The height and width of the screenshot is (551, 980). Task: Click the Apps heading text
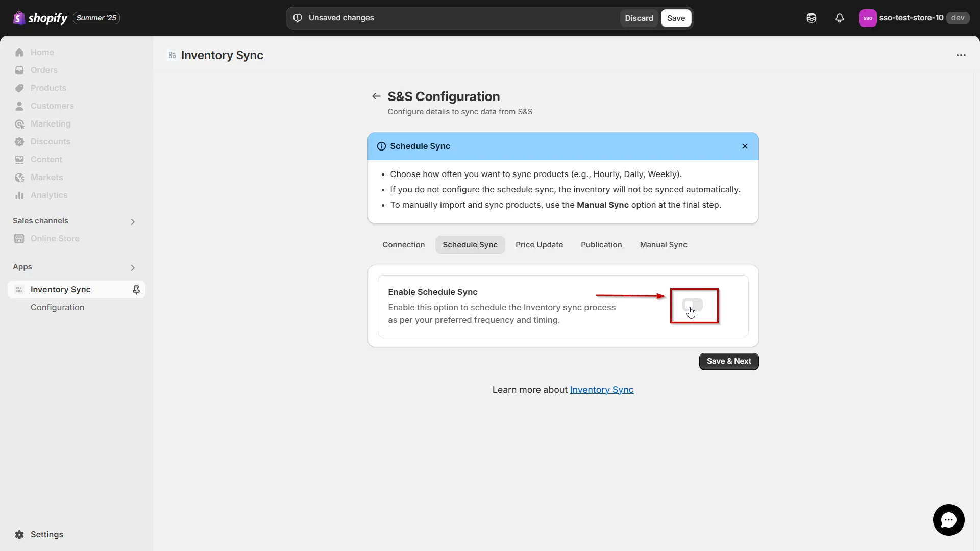pyautogui.click(x=22, y=267)
